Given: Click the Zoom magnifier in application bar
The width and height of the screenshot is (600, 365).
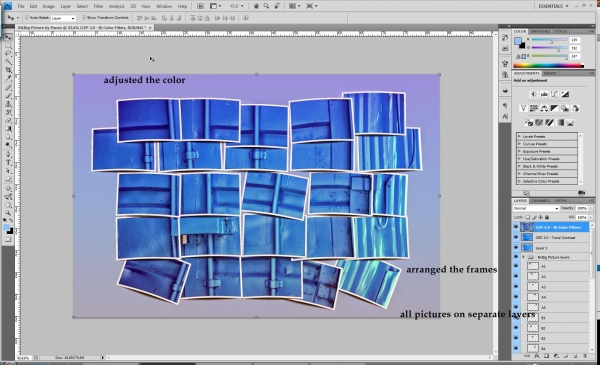Looking at the screenshot, I should pyautogui.click(x=266, y=6).
